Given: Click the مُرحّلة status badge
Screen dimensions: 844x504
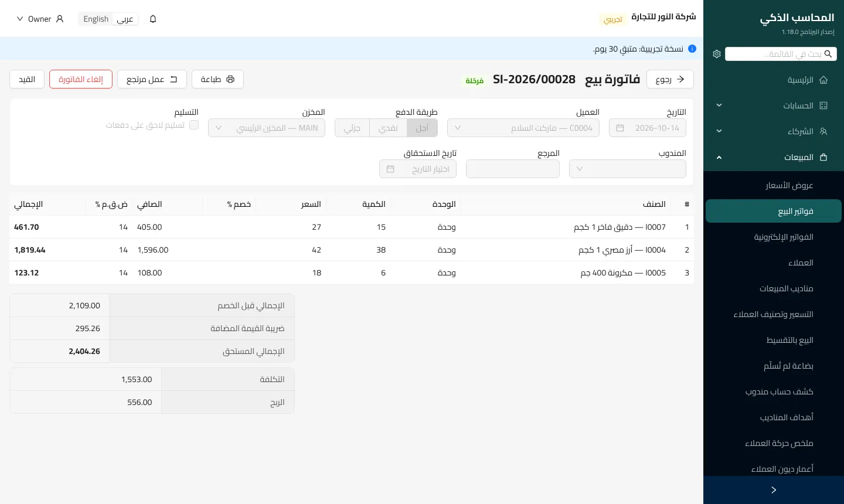Looking at the screenshot, I should [x=475, y=81].
